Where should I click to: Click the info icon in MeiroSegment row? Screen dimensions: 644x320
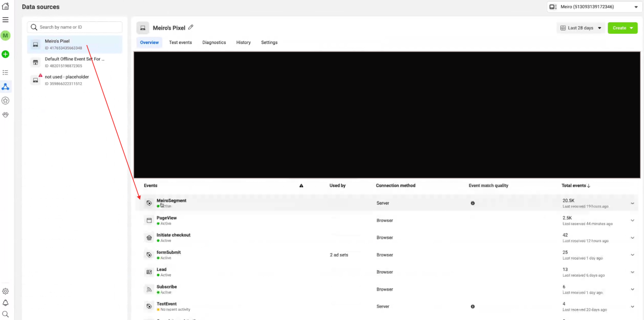tap(473, 203)
